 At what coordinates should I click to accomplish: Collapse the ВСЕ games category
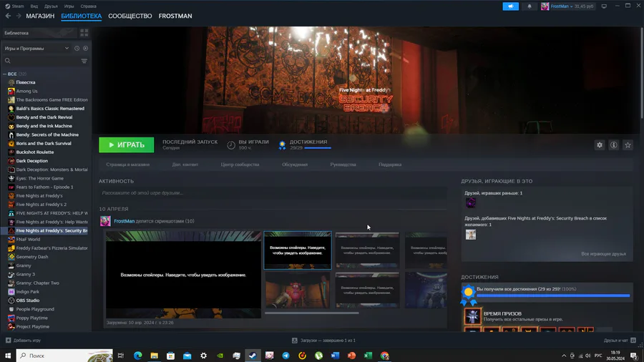click(4, 74)
